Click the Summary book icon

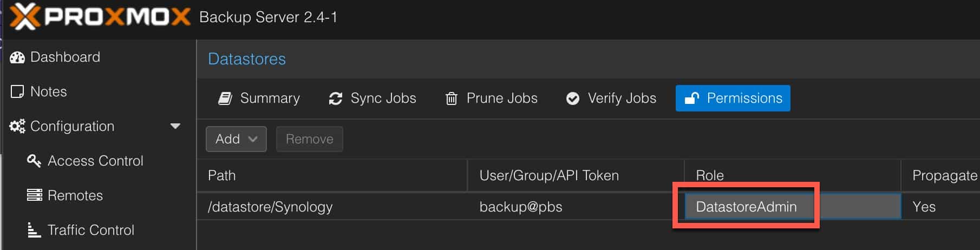coord(225,98)
